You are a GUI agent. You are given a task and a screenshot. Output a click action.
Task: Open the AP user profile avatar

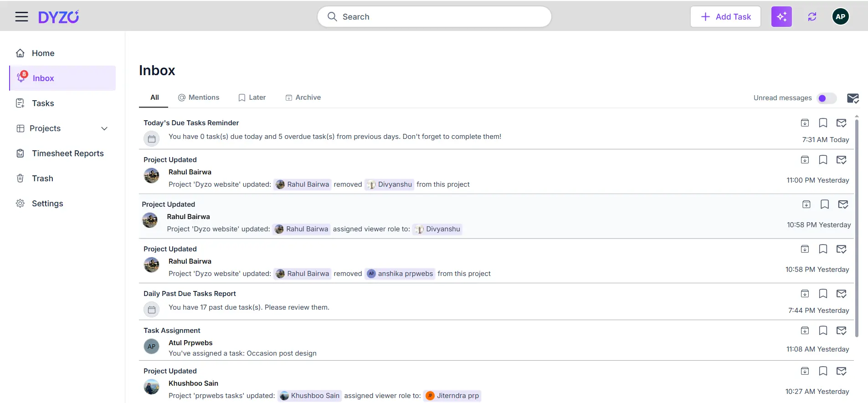pos(840,17)
